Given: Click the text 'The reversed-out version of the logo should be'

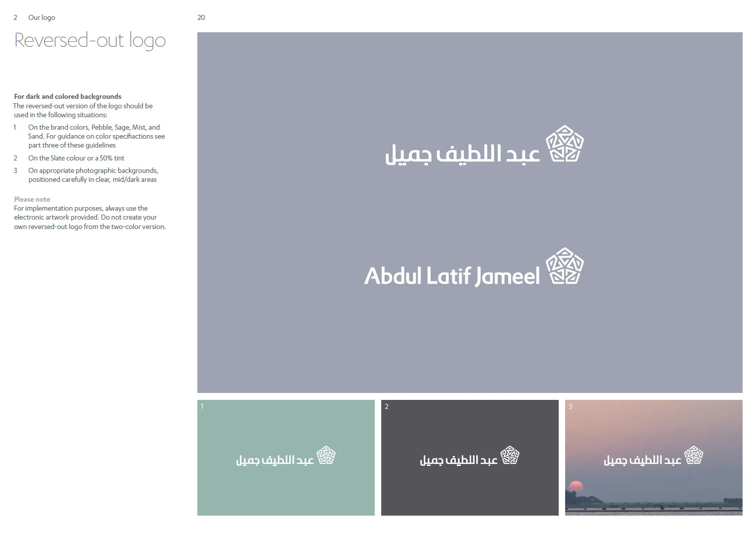Looking at the screenshot, I should (83, 106).
